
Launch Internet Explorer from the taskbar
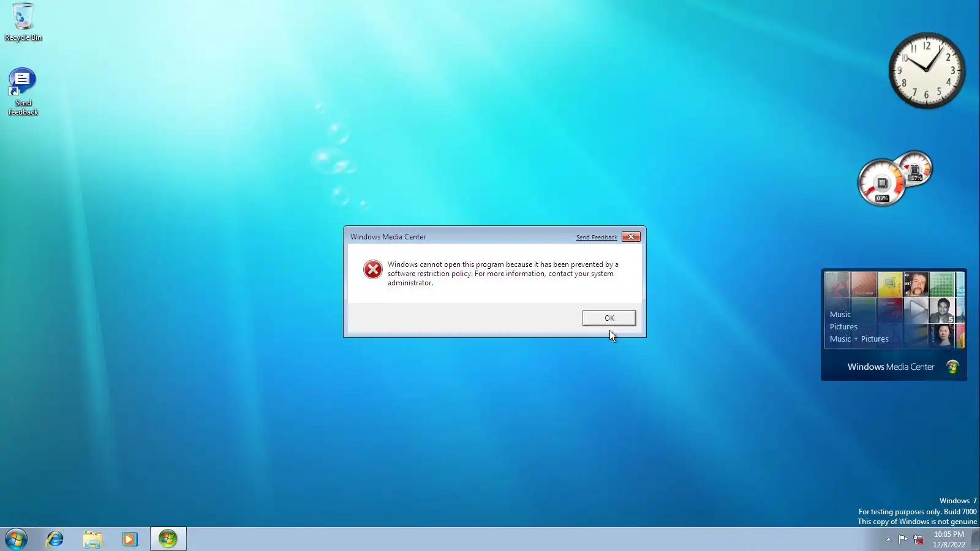(55, 539)
